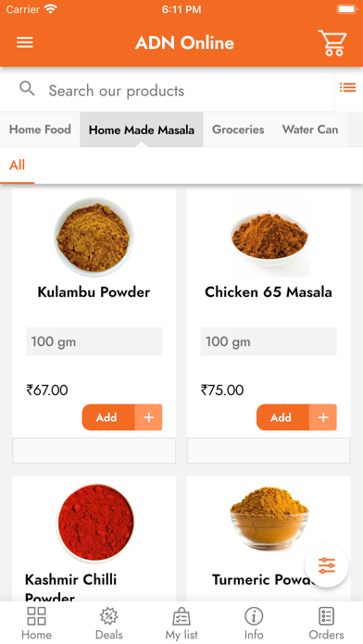Open the hamburger menu
Image resolution: width=363 pixels, height=644 pixels.
(25, 43)
